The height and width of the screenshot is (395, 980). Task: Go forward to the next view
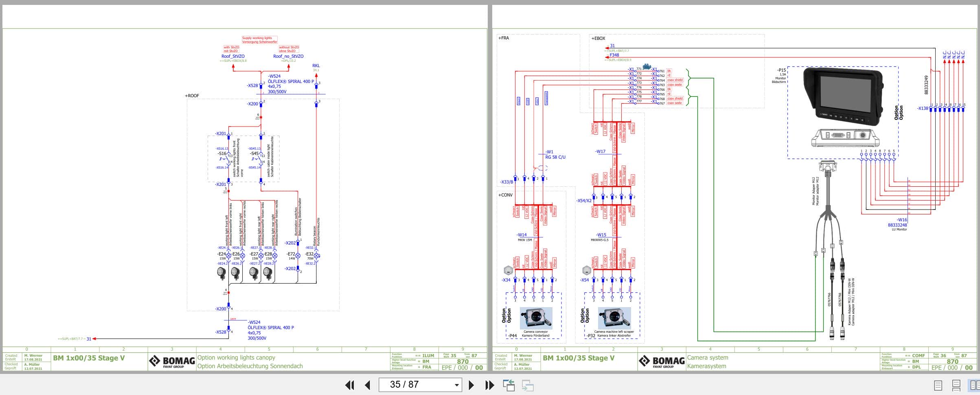[x=528, y=385]
